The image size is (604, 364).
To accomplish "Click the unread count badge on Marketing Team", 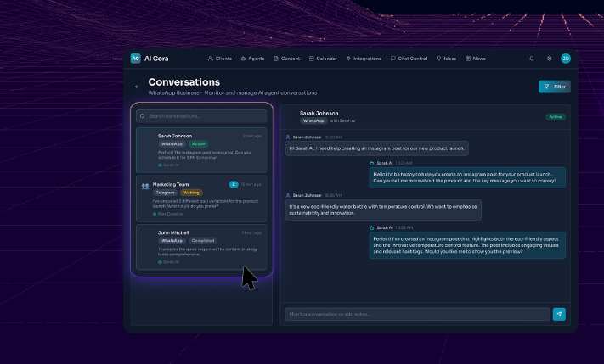I will coord(234,184).
